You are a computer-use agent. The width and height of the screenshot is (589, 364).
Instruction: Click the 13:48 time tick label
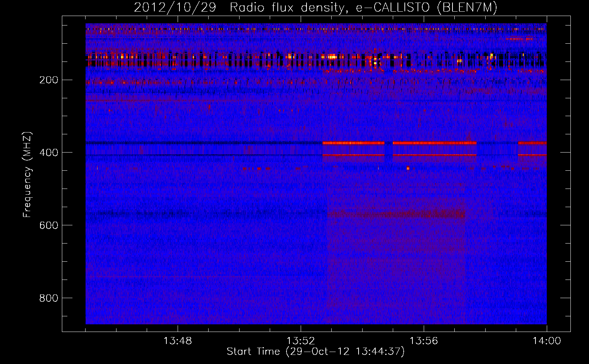(x=178, y=341)
